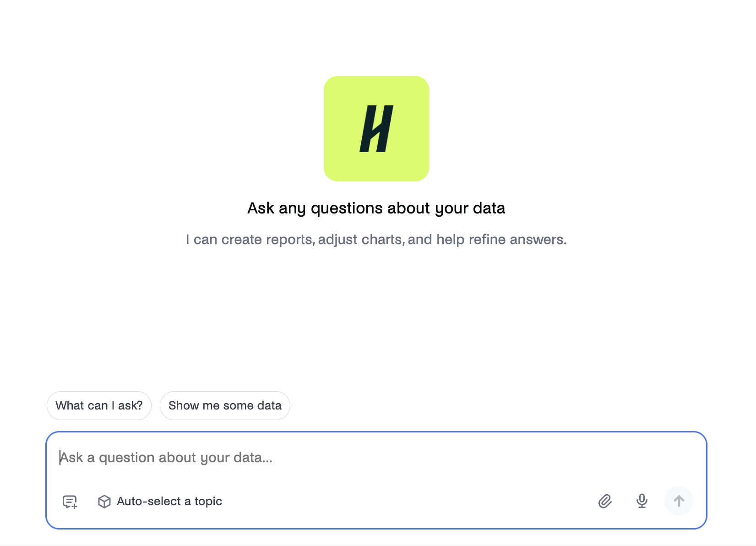Click the new chat icon with plus sign

(70, 502)
